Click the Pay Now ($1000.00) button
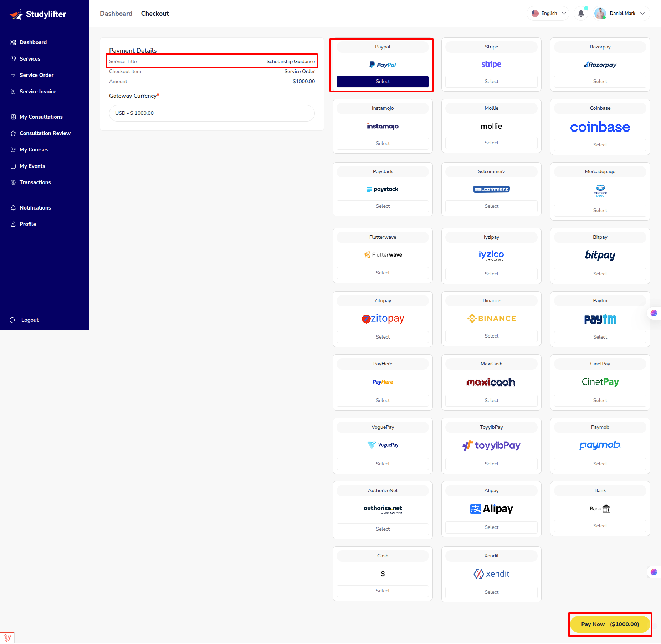 coord(610,624)
